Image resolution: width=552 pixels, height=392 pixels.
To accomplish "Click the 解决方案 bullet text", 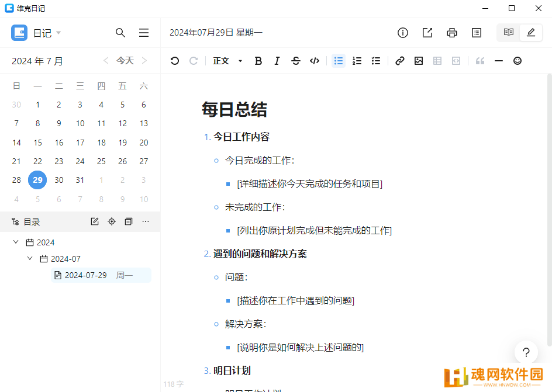I will click(246, 324).
